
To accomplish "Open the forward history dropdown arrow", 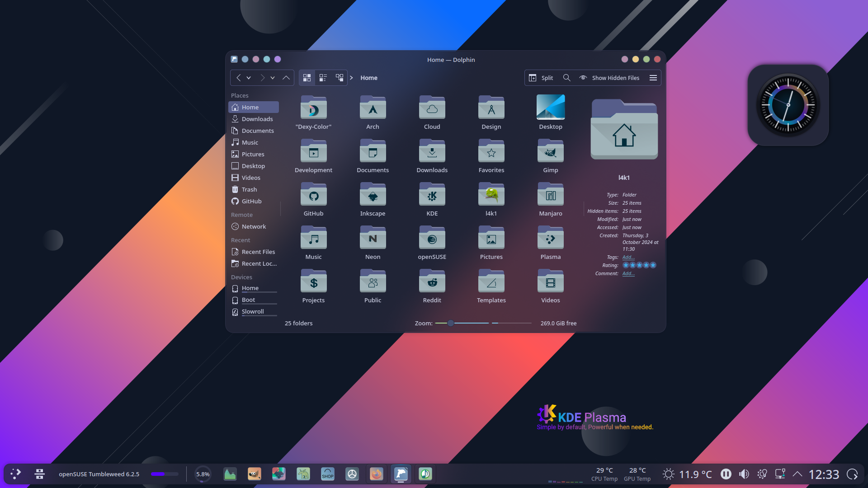I will pos(273,78).
